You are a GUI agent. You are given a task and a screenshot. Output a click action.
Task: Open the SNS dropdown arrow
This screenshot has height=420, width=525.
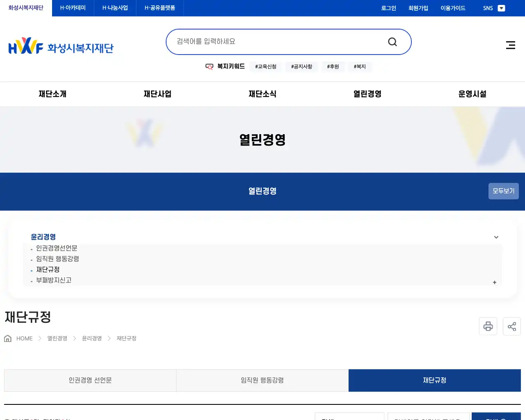(x=501, y=8)
